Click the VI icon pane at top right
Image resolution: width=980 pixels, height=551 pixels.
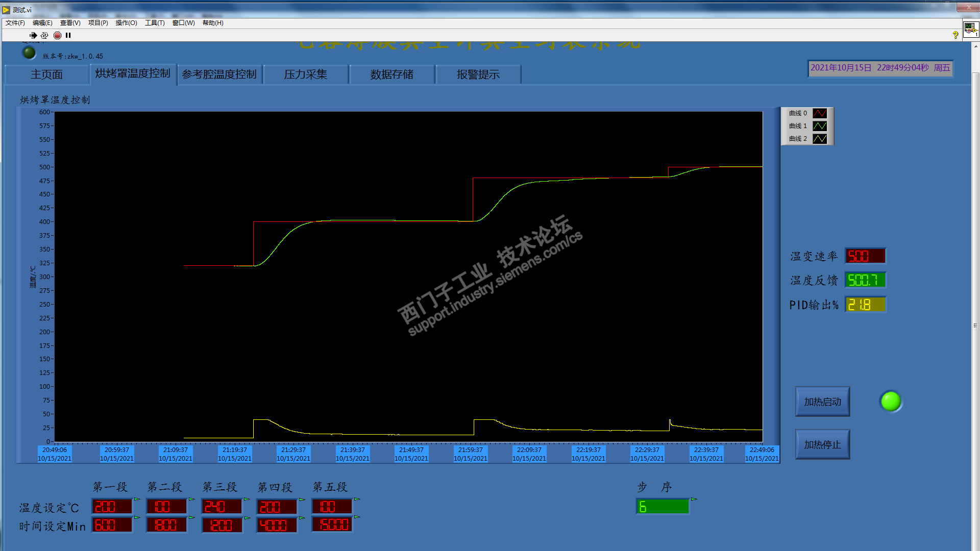pyautogui.click(x=970, y=29)
